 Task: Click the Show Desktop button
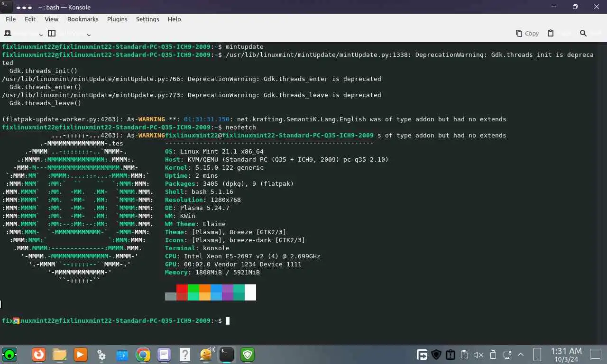pyautogui.click(x=596, y=355)
